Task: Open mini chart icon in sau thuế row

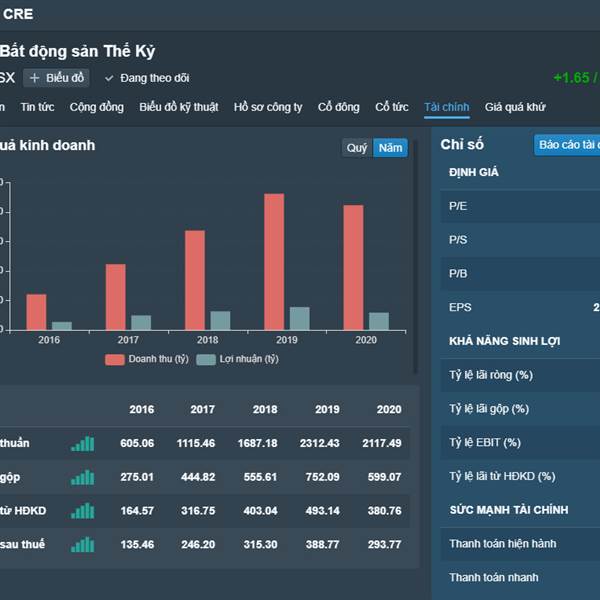Action: click(x=83, y=545)
